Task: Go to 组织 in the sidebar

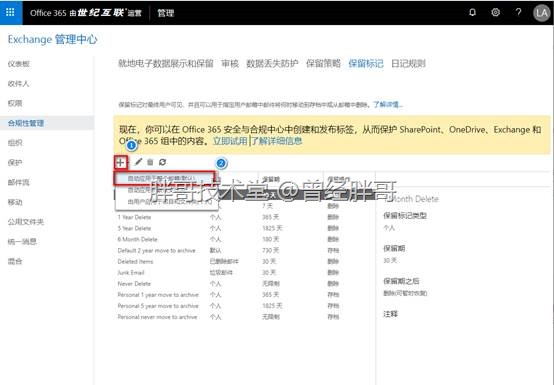Action: (15, 143)
